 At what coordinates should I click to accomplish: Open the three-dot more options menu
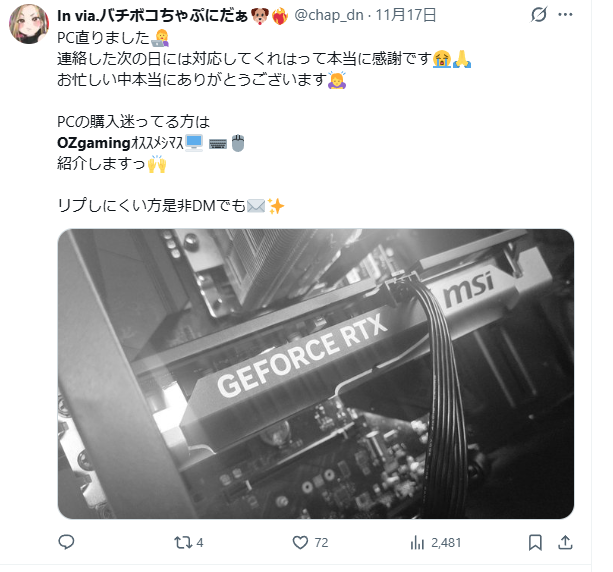tap(565, 15)
